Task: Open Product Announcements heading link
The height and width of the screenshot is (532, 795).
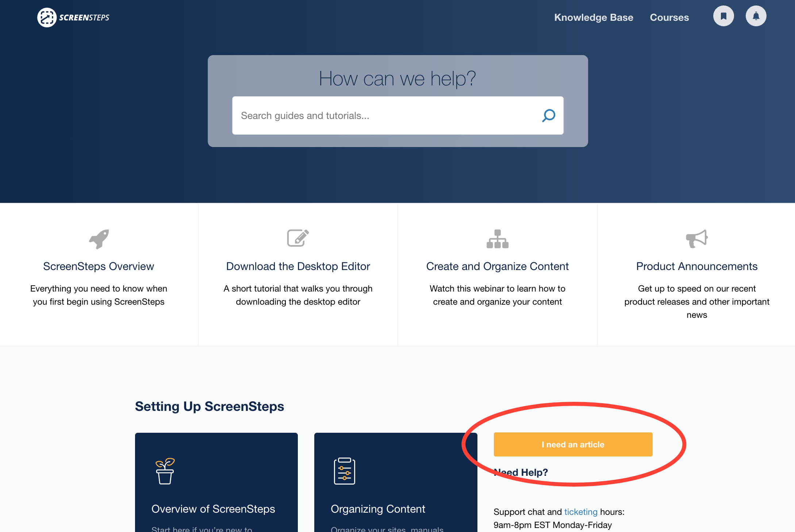Action: tap(696, 266)
